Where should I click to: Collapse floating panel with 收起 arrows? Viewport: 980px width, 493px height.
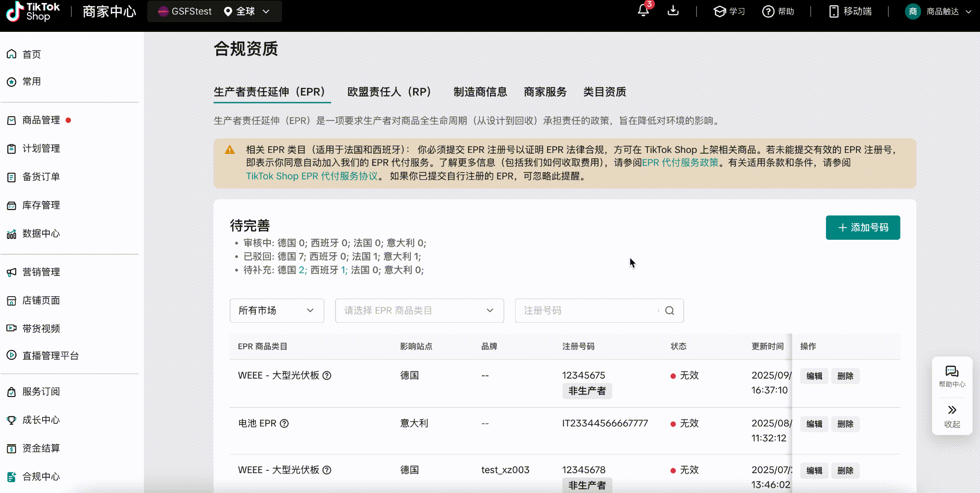952,411
